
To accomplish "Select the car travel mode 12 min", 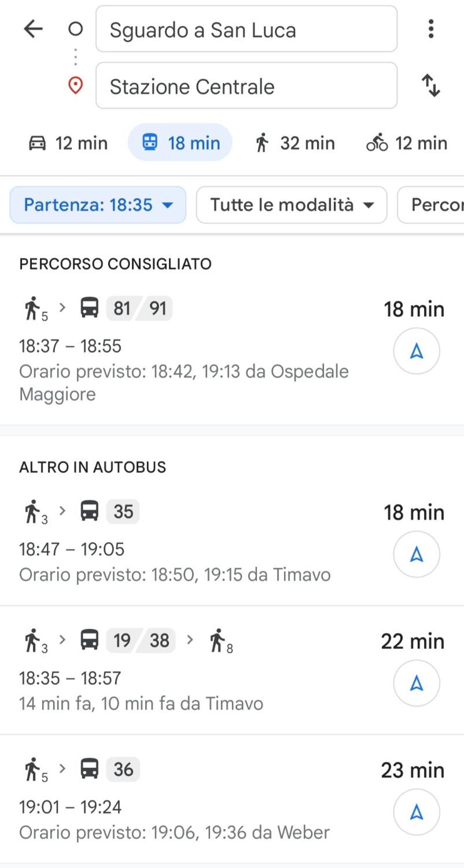I will (68, 143).
